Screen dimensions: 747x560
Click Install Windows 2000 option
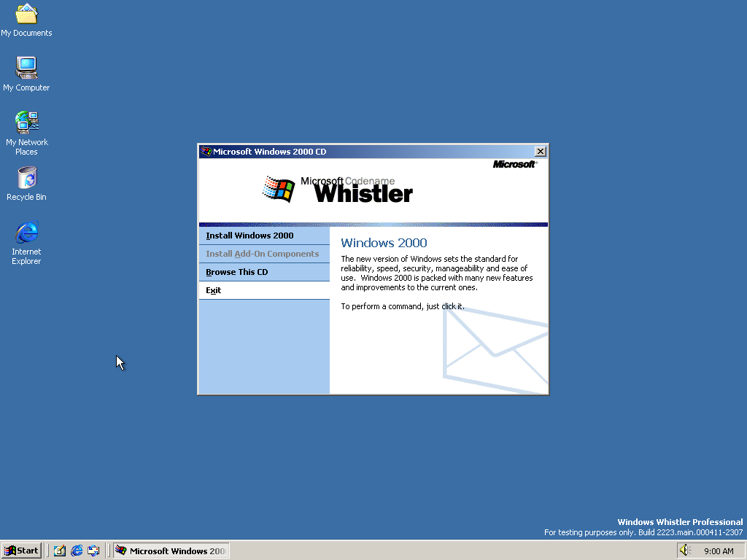[264, 236]
